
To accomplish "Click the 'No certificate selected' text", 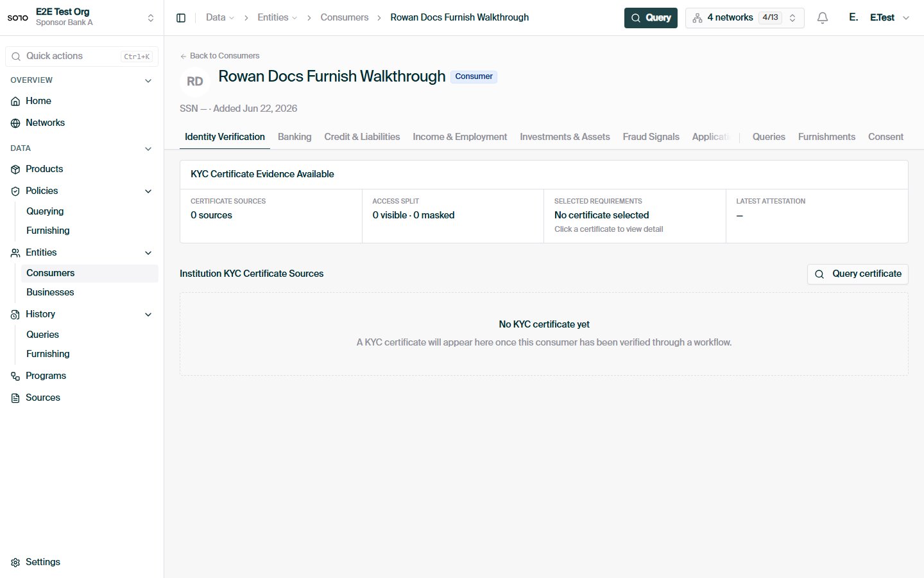I will point(601,215).
